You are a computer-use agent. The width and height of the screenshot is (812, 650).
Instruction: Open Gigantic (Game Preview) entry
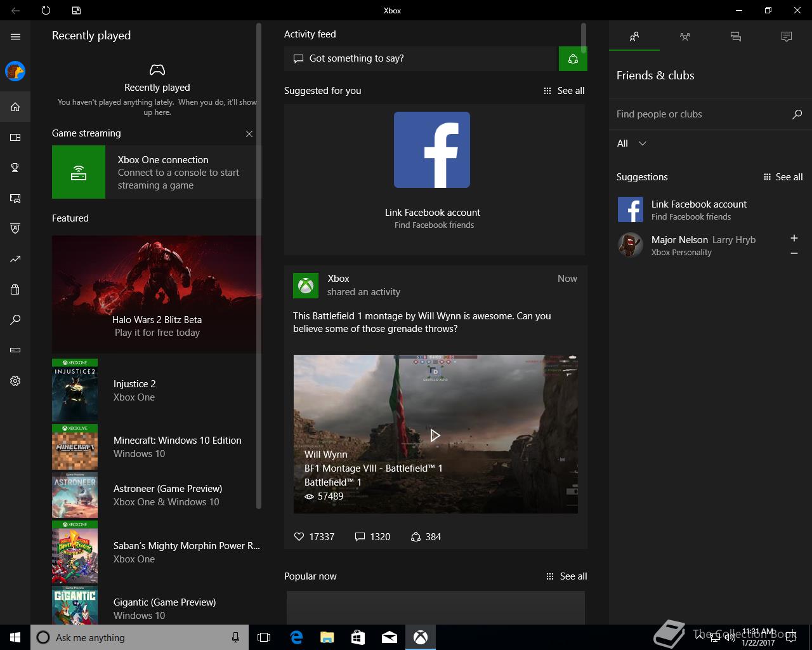click(x=157, y=606)
